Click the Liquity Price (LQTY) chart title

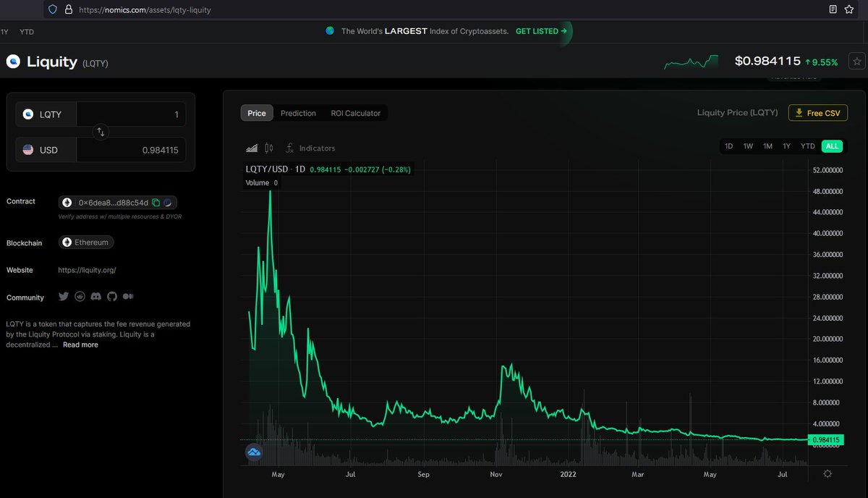tap(737, 113)
